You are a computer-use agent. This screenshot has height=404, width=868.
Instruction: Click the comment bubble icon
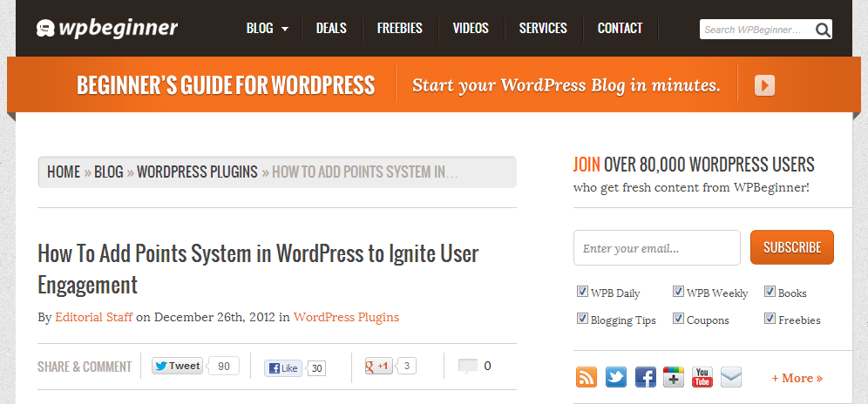tap(468, 366)
